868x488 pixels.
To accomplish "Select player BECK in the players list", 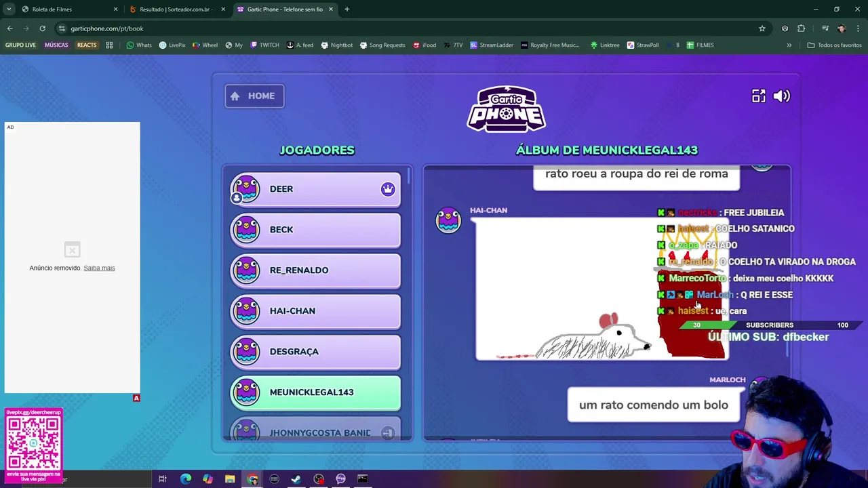I will 315,230.
